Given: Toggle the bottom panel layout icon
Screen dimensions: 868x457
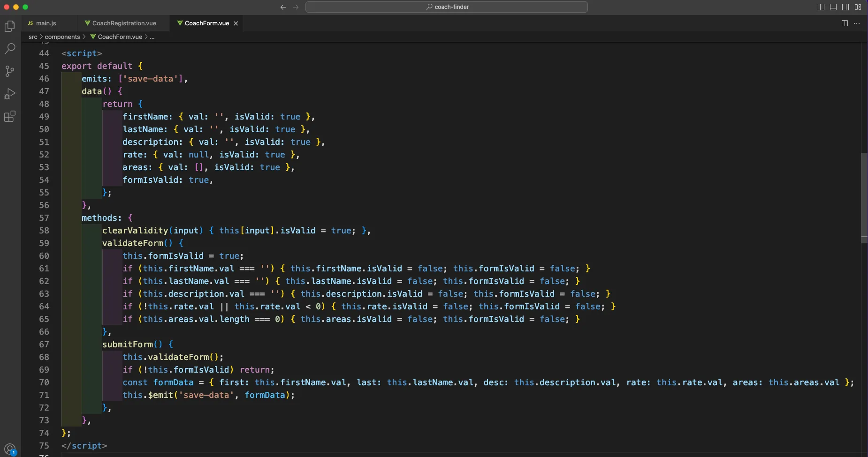Looking at the screenshot, I should tap(833, 7).
